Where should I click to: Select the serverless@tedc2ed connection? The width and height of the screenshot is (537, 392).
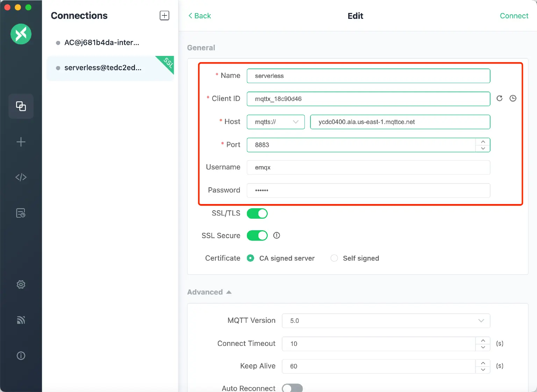tap(103, 68)
